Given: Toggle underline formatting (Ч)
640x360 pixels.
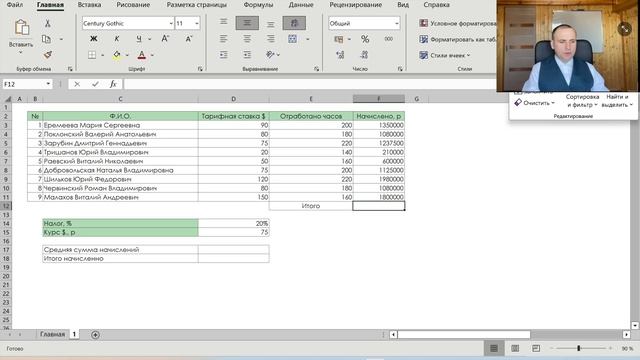Looking at the screenshot, I should (139, 38).
